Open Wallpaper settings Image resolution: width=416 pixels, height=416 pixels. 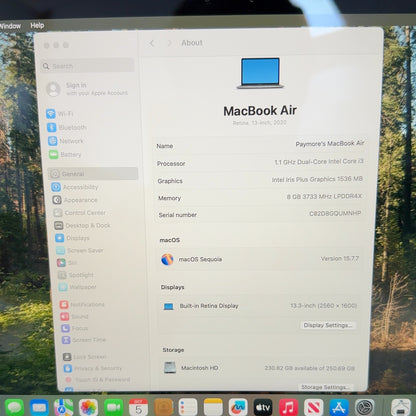coord(78,287)
